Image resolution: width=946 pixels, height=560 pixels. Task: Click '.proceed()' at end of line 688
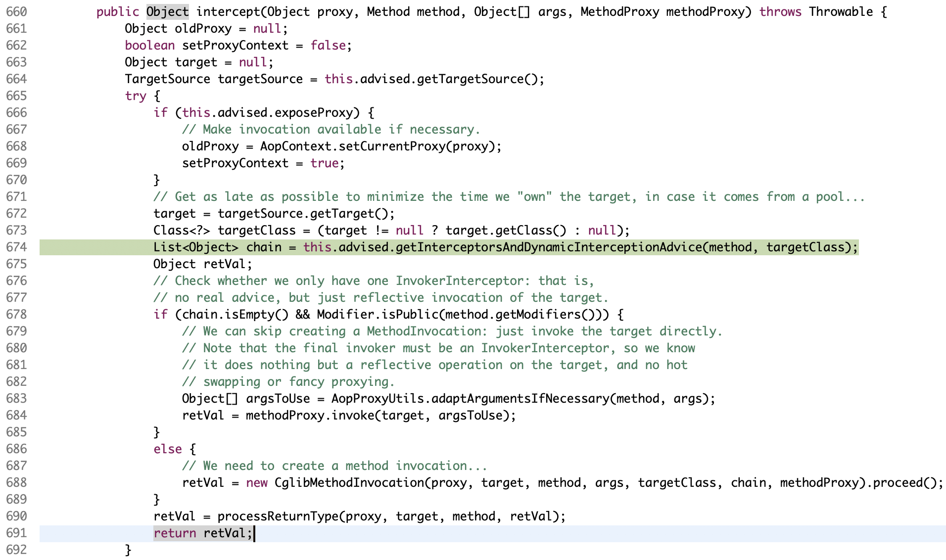(901, 483)
